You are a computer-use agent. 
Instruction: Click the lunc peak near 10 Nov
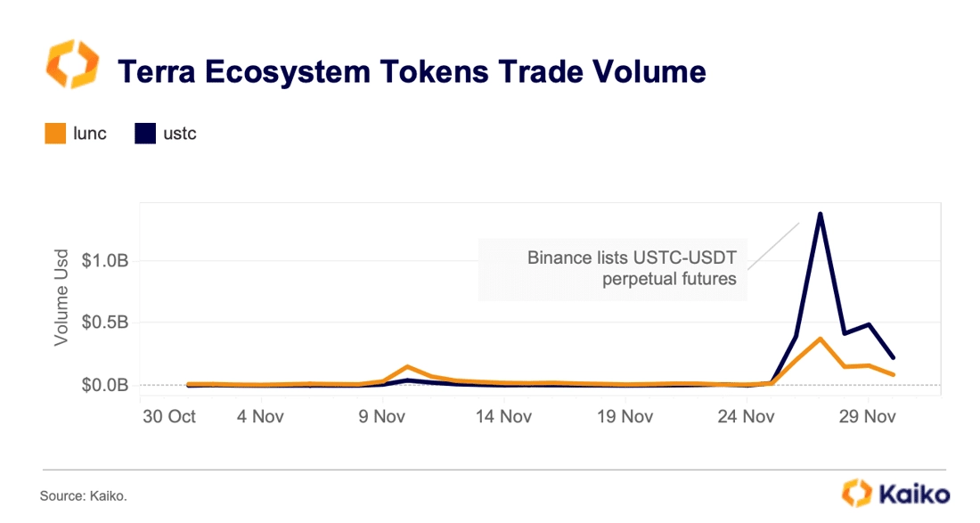(407, 367)
